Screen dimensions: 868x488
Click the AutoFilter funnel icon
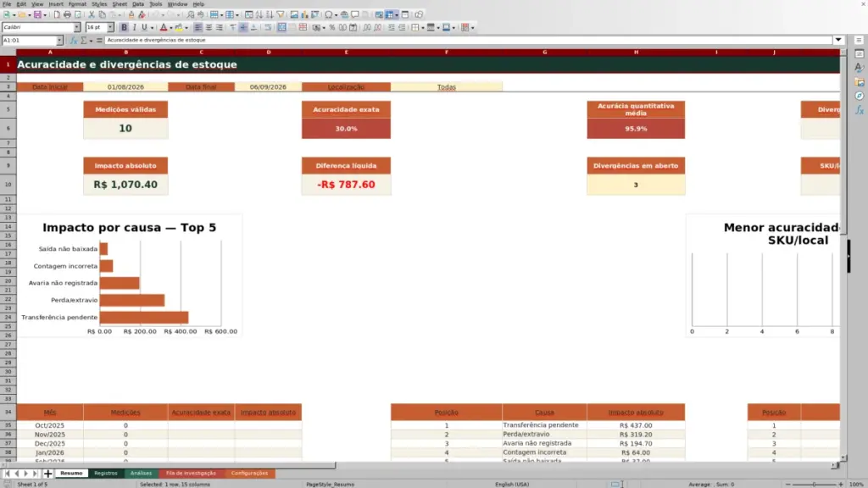281,15
